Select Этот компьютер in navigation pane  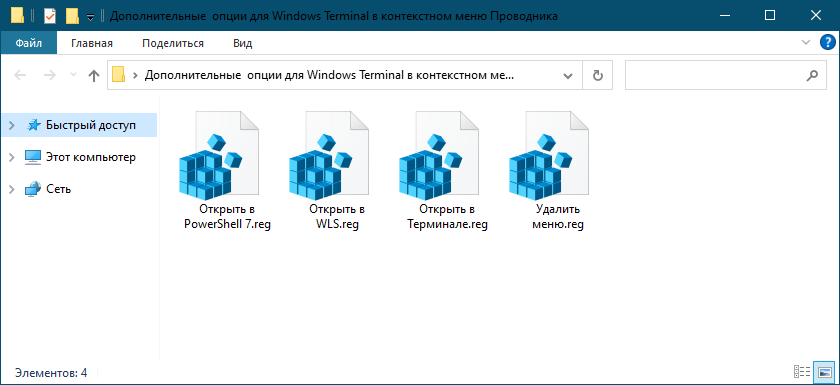coord(91,157)
